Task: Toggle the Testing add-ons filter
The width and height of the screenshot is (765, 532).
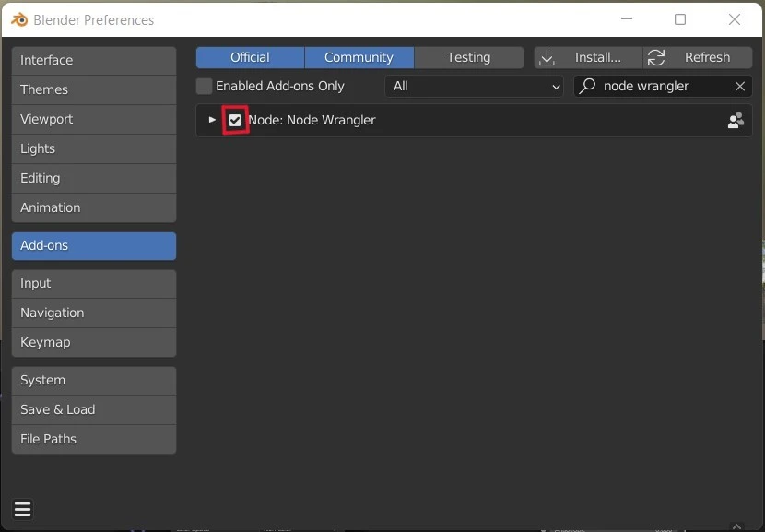Action: point(469,57)
